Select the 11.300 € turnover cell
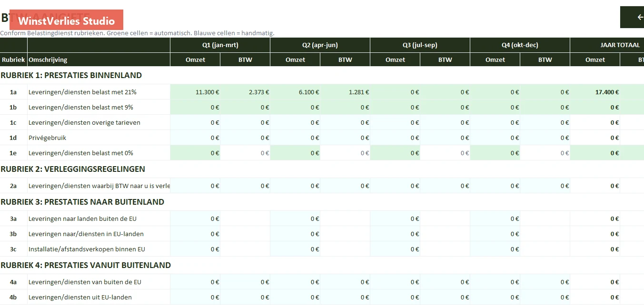 [x=195, y=92]
